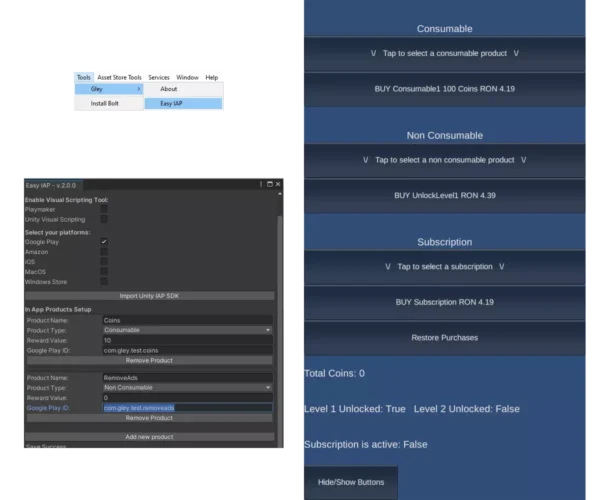Screen dimensions: 600x500
Task: Buy UnlockLevel1 for RON 4.39
Action: click(444, 196)
